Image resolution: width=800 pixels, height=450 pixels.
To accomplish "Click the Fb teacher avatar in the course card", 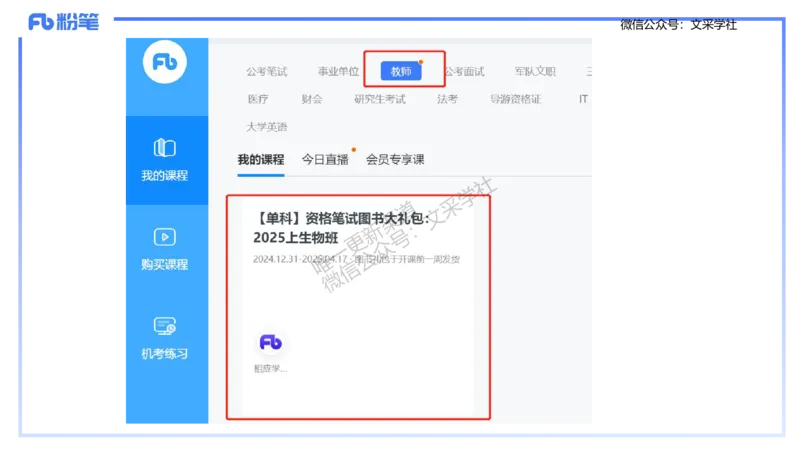I will pyautogui.click(x=270, y=342).
